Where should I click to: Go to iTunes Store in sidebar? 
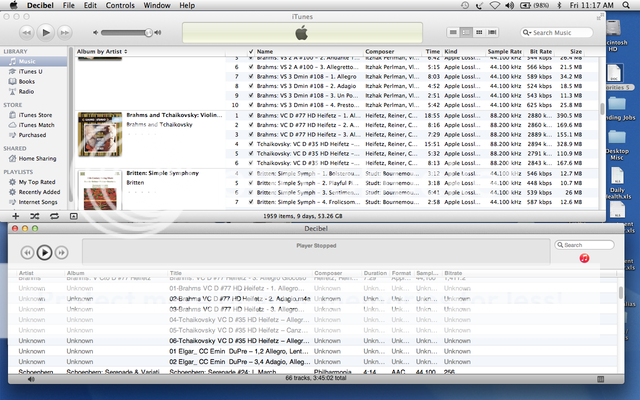point(33,115)
